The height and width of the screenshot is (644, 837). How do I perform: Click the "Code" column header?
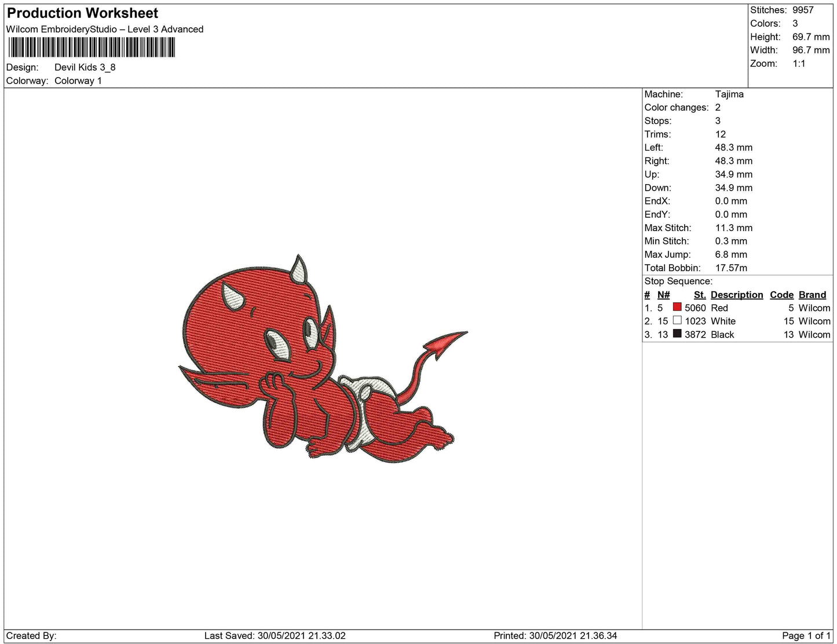[x=781, y=295]
